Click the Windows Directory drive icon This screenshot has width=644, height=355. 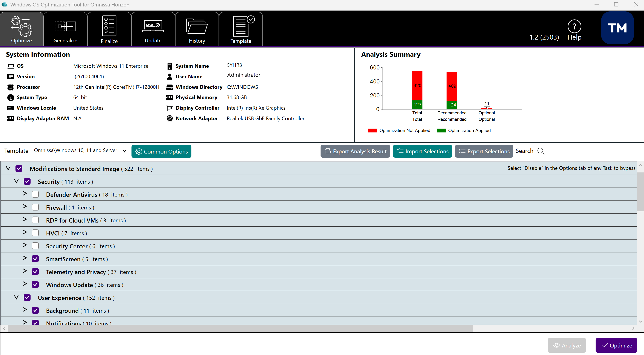[169, 87]
